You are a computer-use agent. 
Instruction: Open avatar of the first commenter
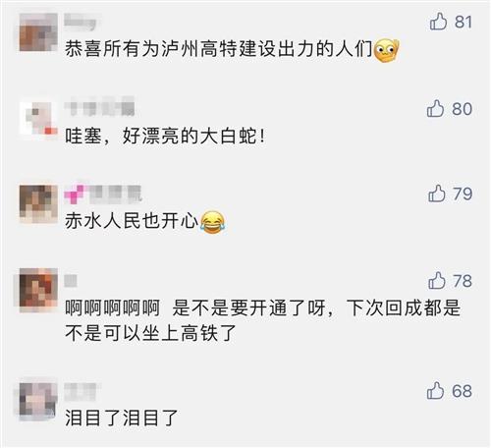38,32
